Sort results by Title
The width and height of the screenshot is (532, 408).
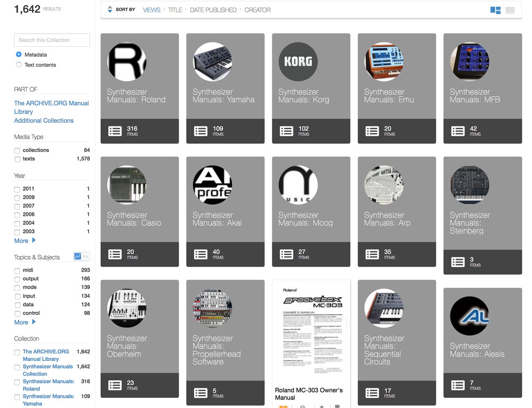pyautogui.click(x=175, y=10)
